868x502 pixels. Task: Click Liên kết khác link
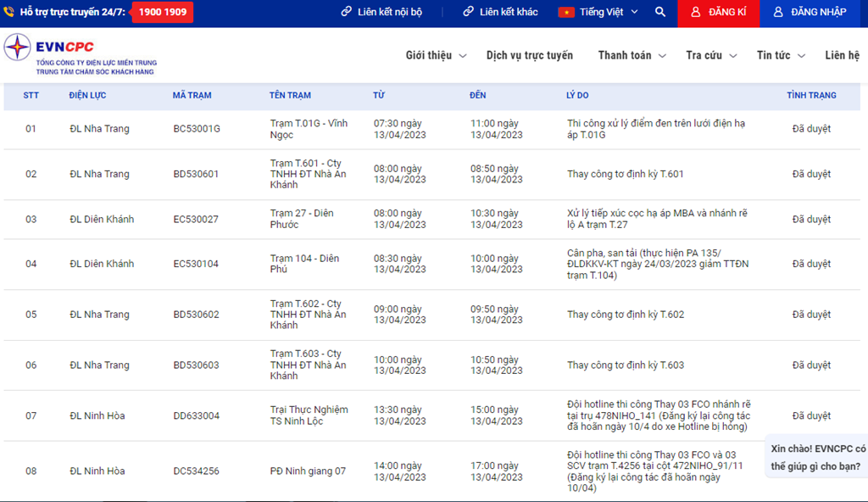pyautogui.click(x=509, y=13)
